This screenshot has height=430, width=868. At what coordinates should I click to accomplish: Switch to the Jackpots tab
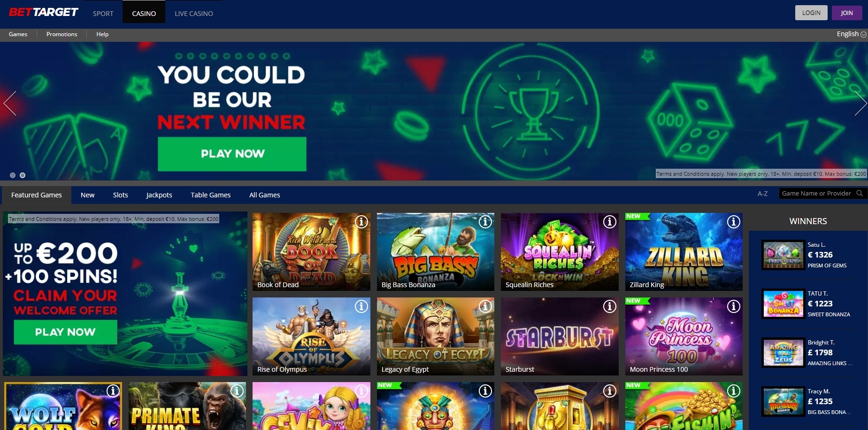click(159, 195)
